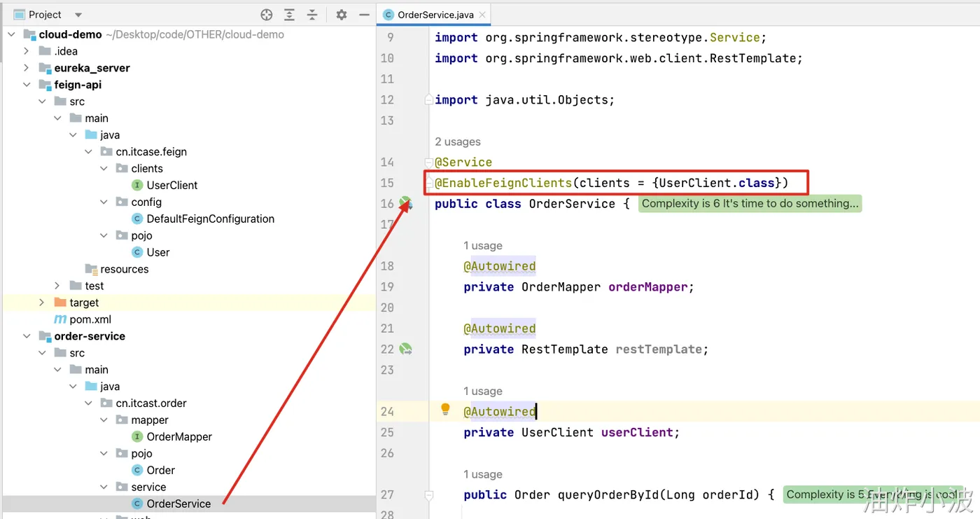The image size is (980, 519).
Task: Collapse the cloud-demo root project node
Action: click(x=12, y=34)
